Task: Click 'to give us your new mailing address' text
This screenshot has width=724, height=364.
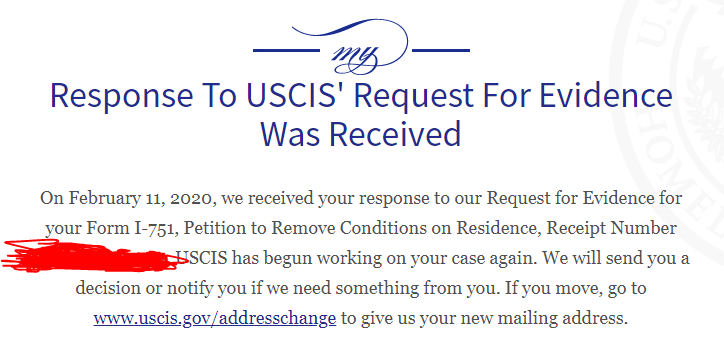Action: point(485,318)
